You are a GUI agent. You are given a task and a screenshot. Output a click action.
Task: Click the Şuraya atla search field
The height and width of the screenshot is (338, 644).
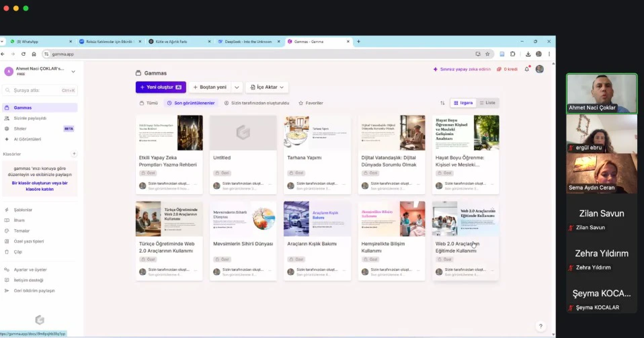40,90
